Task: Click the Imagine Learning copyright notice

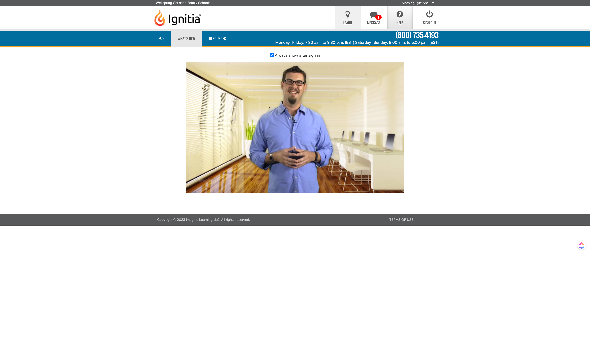Action: [x=203, y=219]
